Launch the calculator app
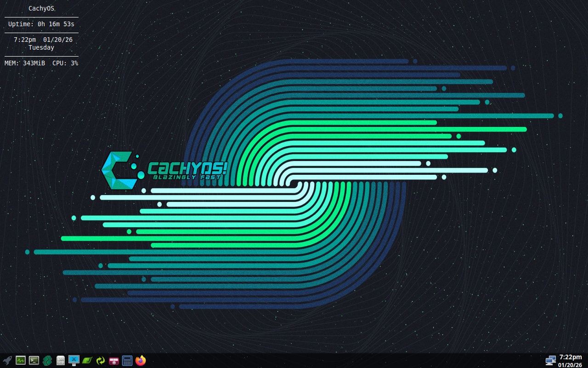Screen dimensions: 588x368 point(127,361)
